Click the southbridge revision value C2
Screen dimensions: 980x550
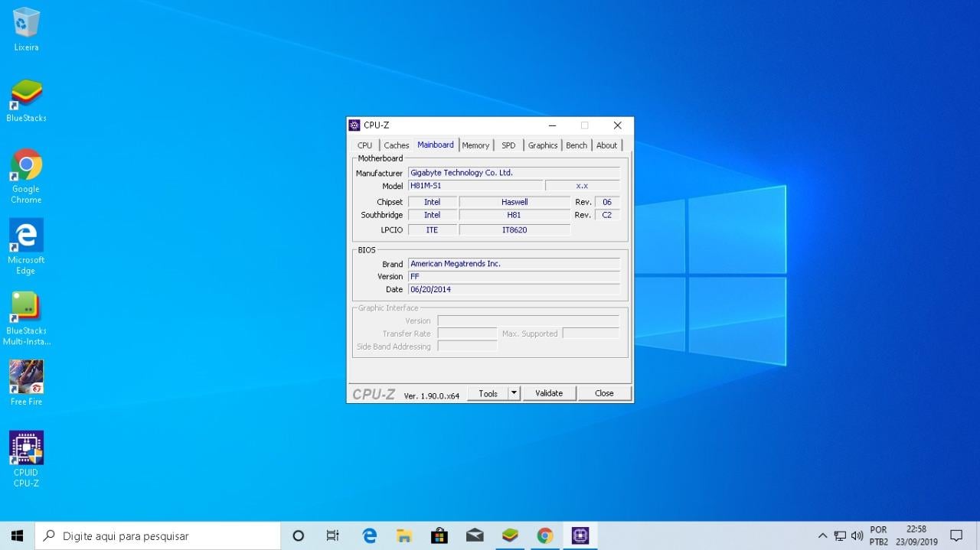tap(607, 215)
